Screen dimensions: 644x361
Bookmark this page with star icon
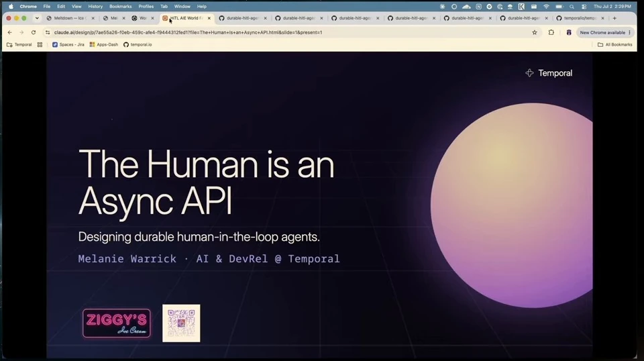(x=535, y=32)
